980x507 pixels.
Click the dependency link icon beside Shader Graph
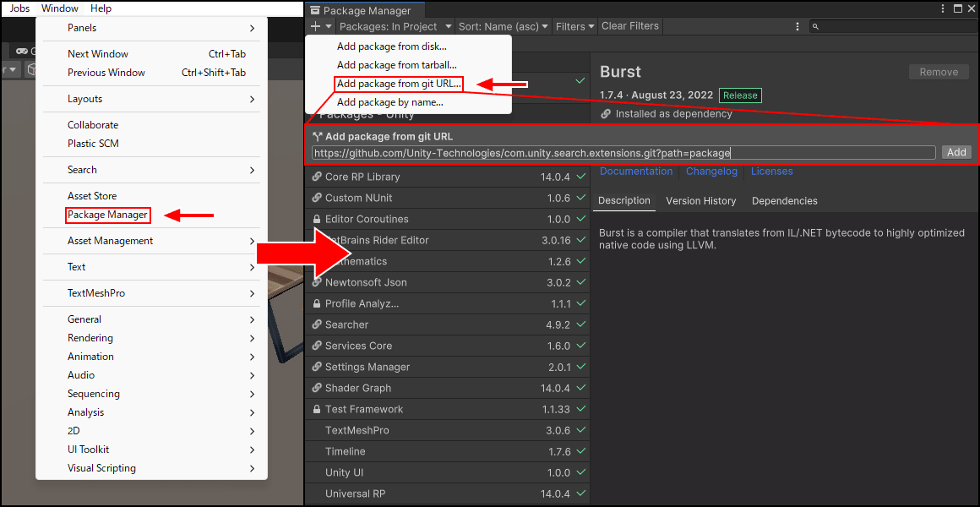point(316,388)
